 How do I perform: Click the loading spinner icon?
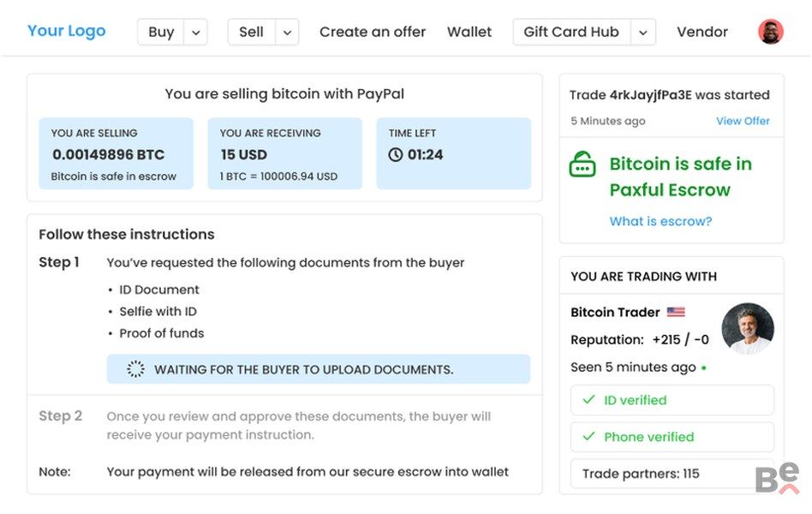pyautogui.click(x=135, y=369)
